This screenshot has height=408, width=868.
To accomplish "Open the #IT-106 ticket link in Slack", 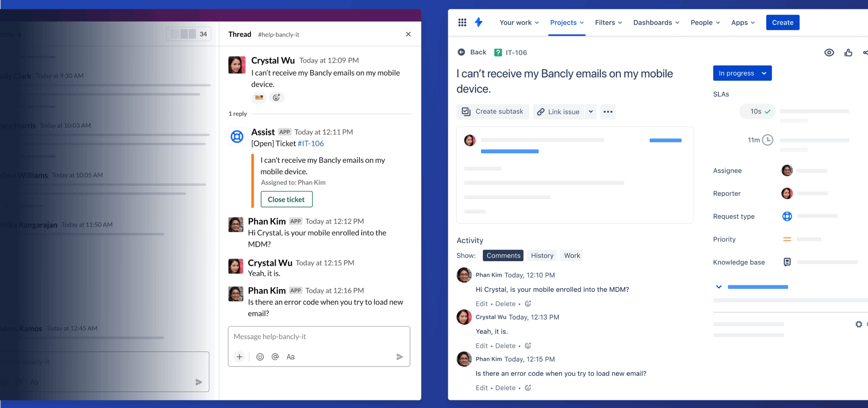I will [311, 143].
